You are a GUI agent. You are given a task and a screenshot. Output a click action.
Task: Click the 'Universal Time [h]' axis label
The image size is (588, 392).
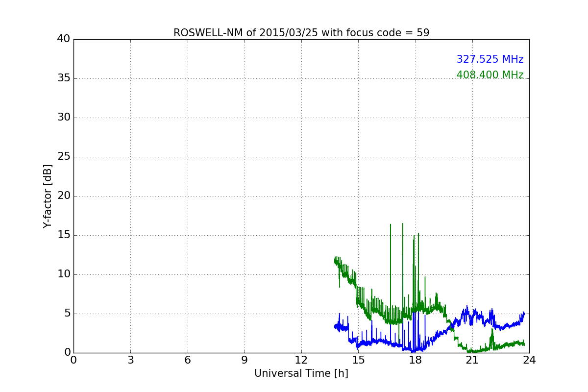coord(301,373)
